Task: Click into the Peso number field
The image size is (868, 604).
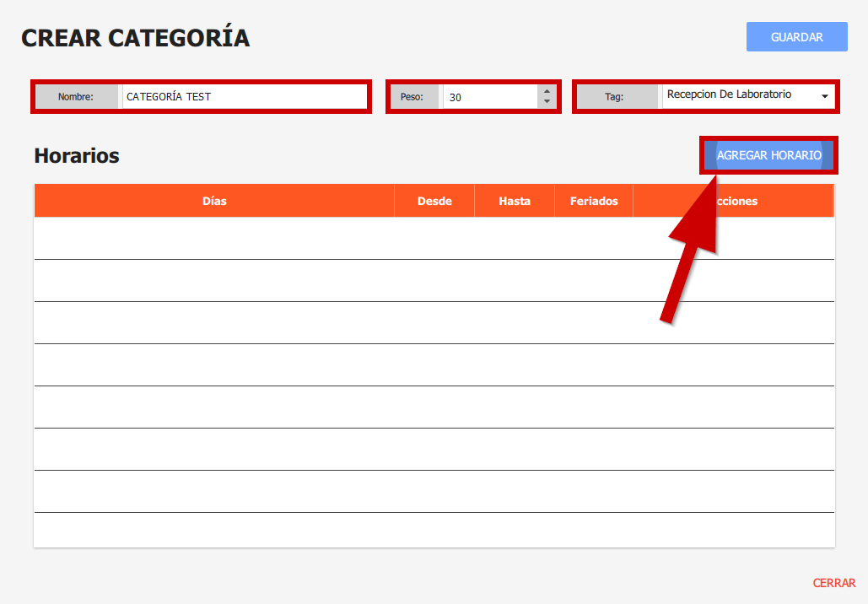Action: [489, 97]
